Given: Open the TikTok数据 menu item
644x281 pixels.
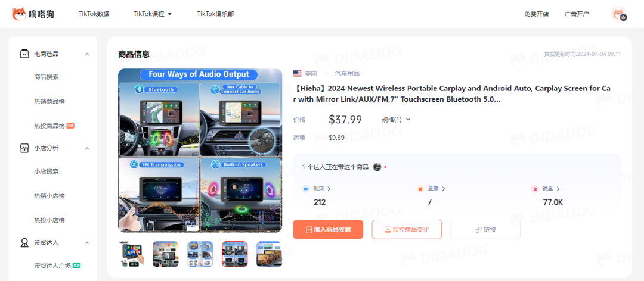Looking at the screenshot, I should pos(94,14).
